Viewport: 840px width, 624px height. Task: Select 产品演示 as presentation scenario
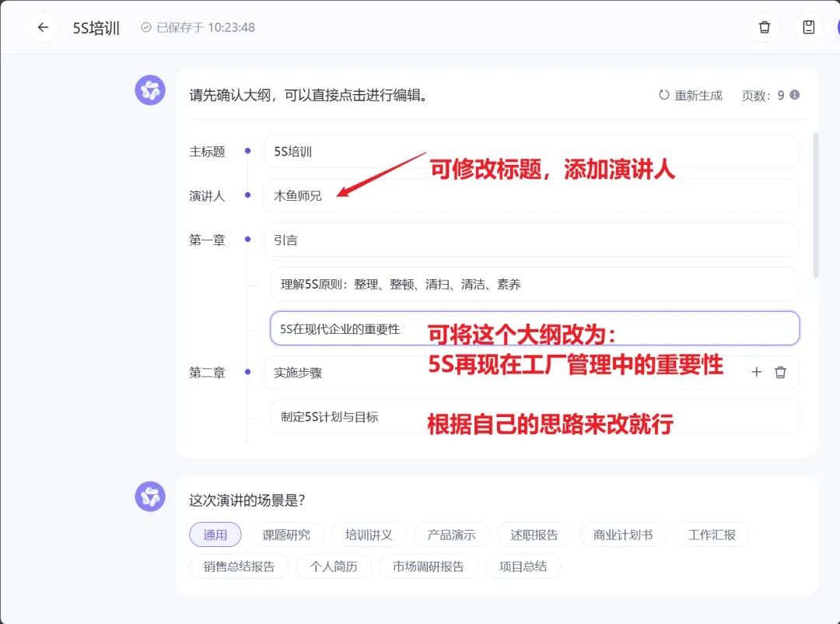[x=451, y=535]
